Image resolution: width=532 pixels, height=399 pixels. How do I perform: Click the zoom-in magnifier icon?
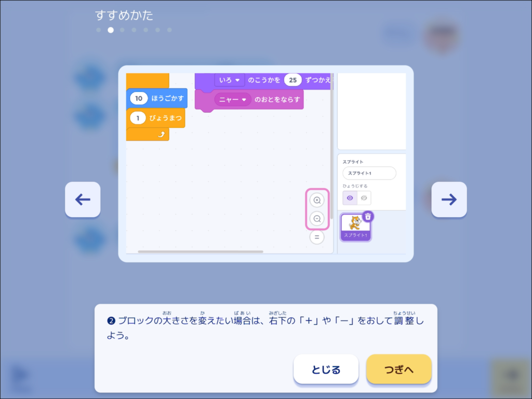[317, 200]
